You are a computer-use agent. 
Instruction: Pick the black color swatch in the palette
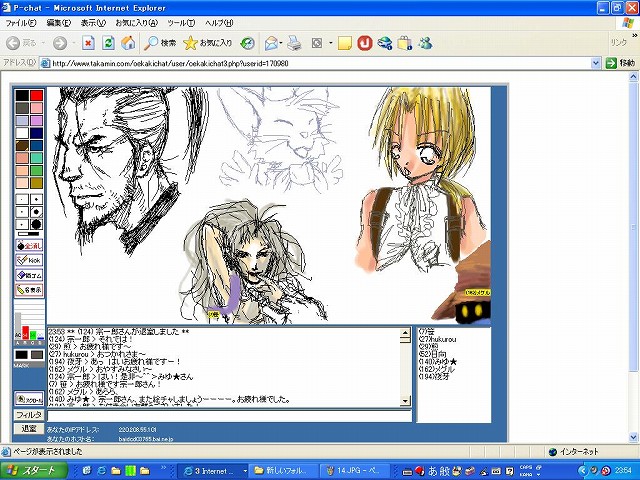point(22,96)
